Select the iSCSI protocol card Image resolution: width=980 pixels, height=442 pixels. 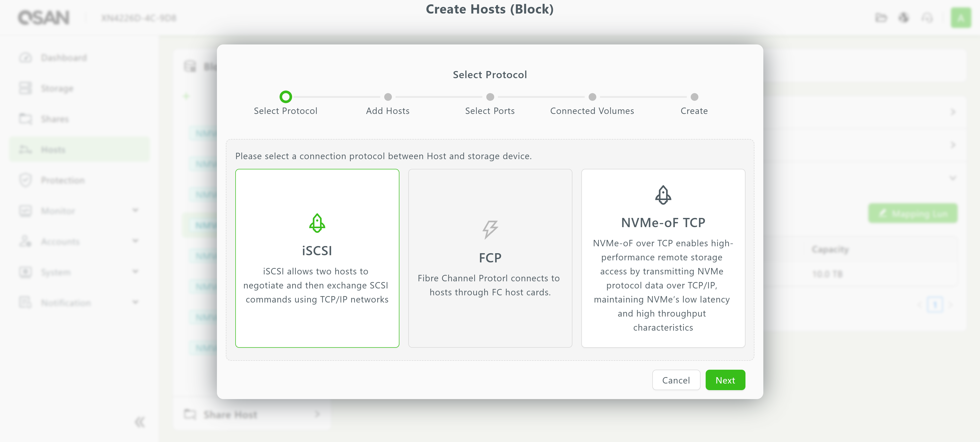click(317, 258)
